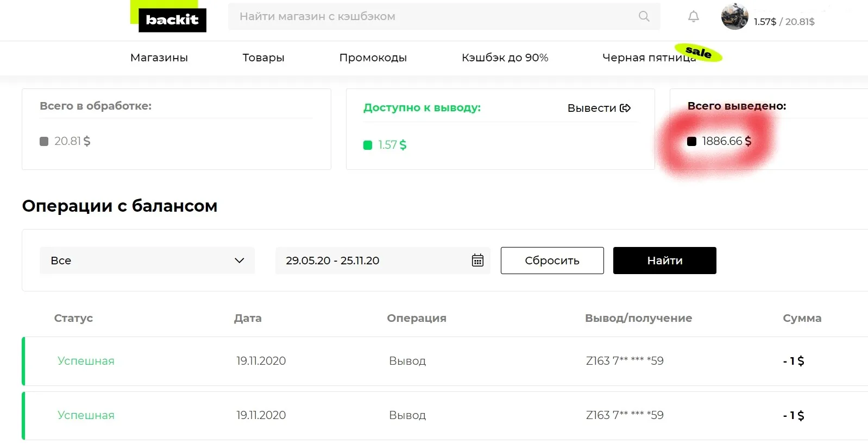Open notifications bell
868x444 pixels.
tap(694, 17)
